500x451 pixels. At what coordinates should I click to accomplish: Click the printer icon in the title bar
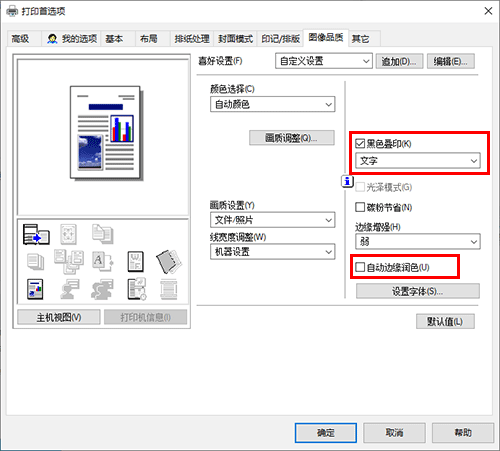(x=12, y=11)
